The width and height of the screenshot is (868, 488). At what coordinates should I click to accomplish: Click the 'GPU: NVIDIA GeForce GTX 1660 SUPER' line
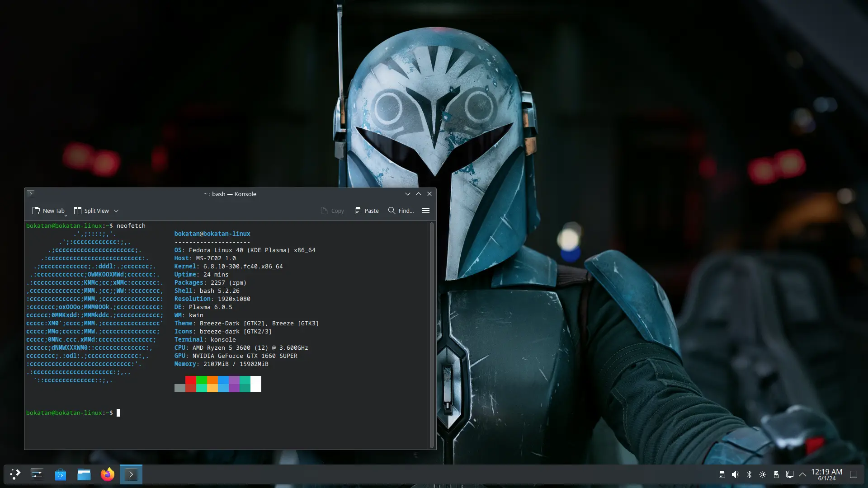coord(236,356)
